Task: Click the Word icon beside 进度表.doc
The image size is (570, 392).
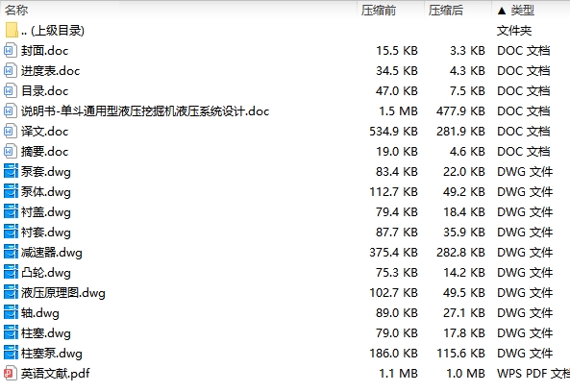Action: (11, 70)
